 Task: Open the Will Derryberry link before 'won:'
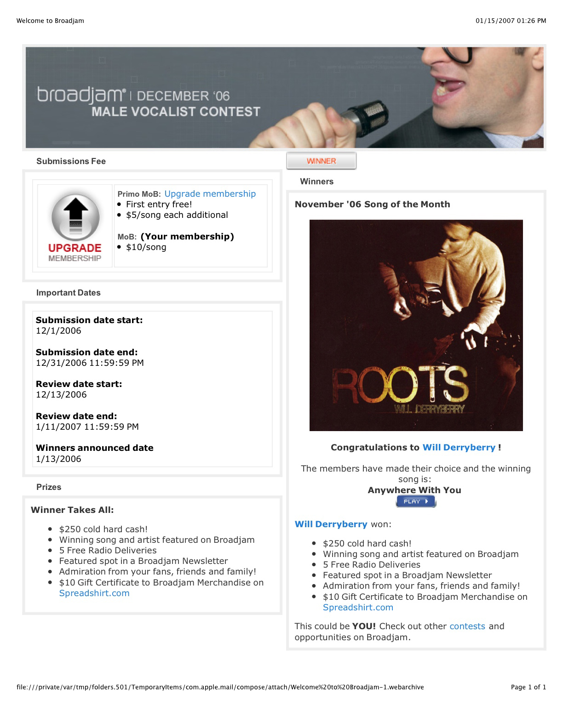coord(331,524)
